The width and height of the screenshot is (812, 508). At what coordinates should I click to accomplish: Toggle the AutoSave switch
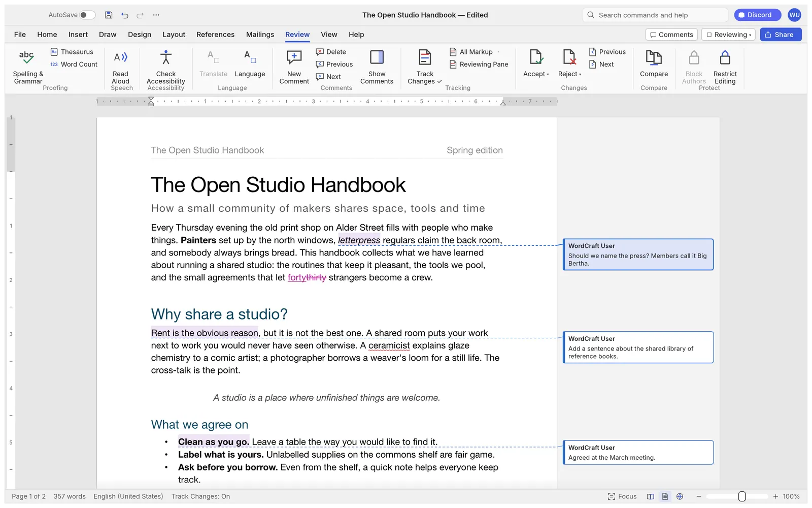87,15
